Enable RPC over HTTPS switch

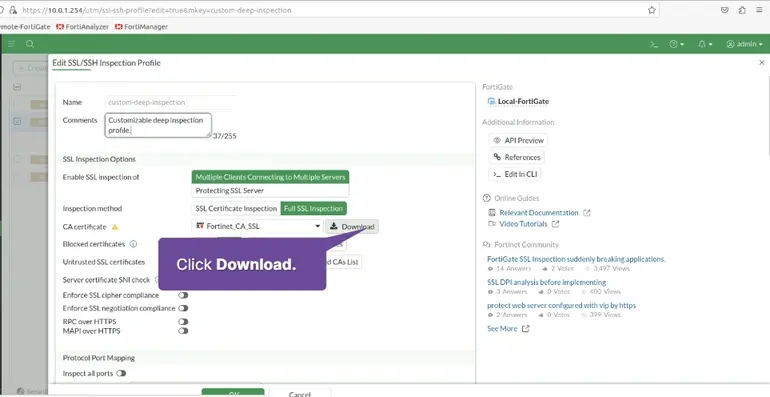click(183, 321)
